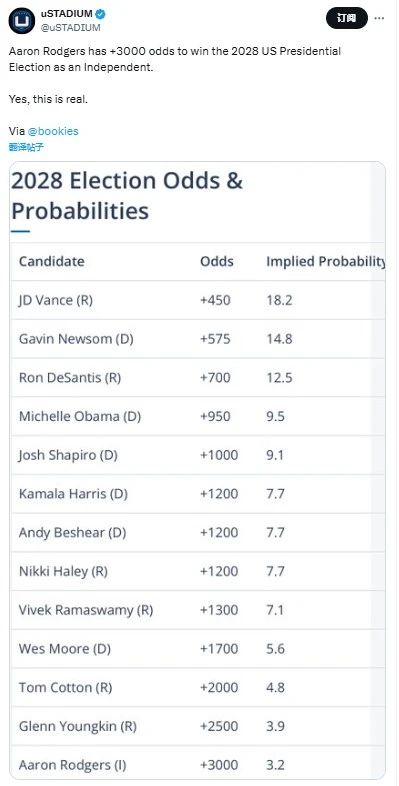Click the Kamala Harris (D) row
Screen dimensions: 399x786
point(197,494)
